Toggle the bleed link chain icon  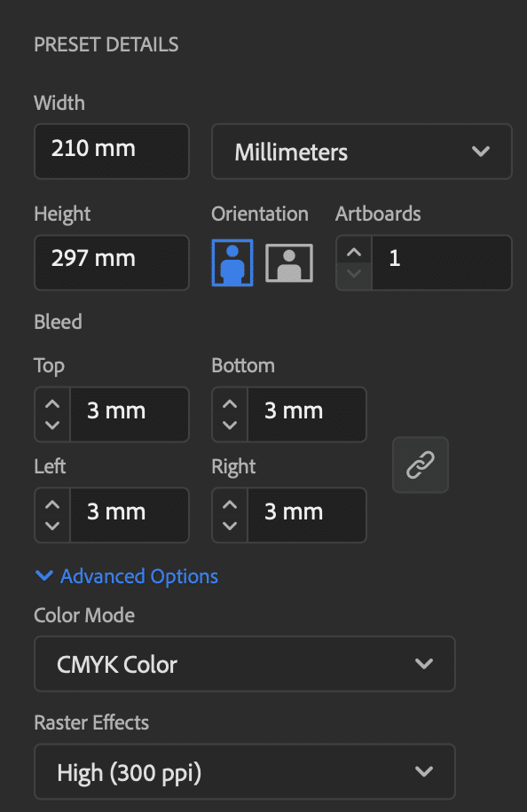click(x=421, y=465)
